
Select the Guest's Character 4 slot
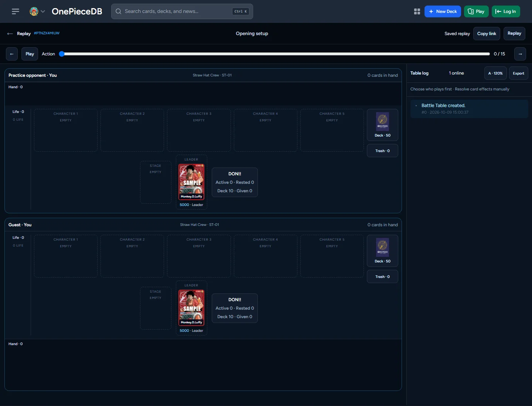266,256
